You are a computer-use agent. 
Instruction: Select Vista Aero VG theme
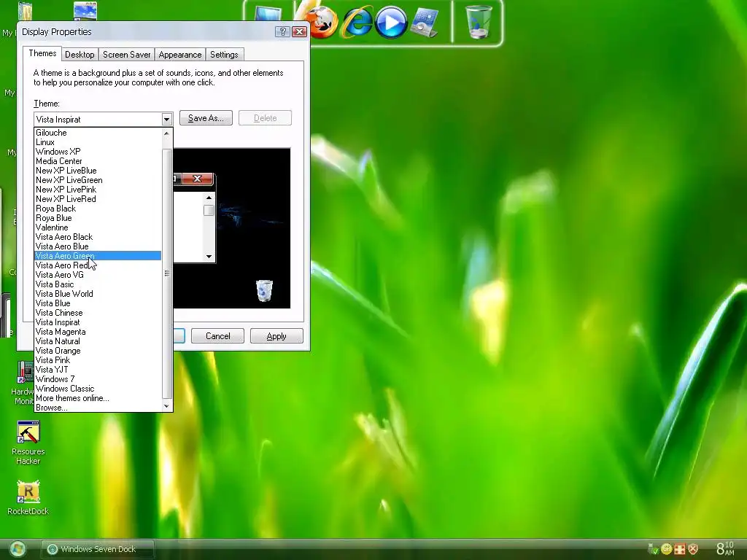pos(98,275)
